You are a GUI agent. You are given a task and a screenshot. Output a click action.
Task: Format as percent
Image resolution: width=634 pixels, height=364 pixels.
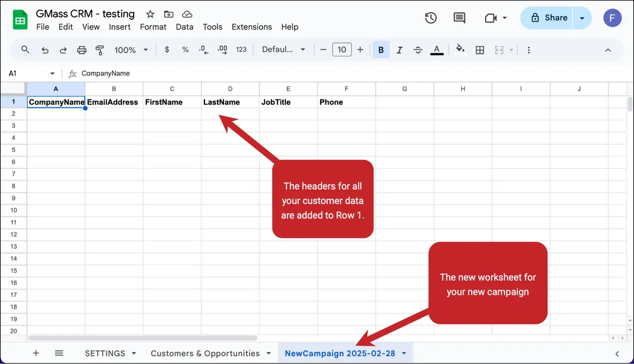pos(185,50)
